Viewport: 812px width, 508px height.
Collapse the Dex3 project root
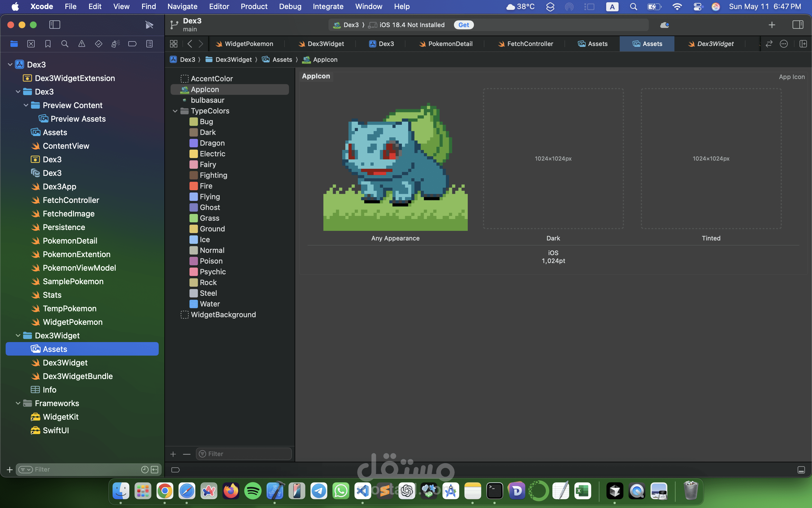pos(10,65)
